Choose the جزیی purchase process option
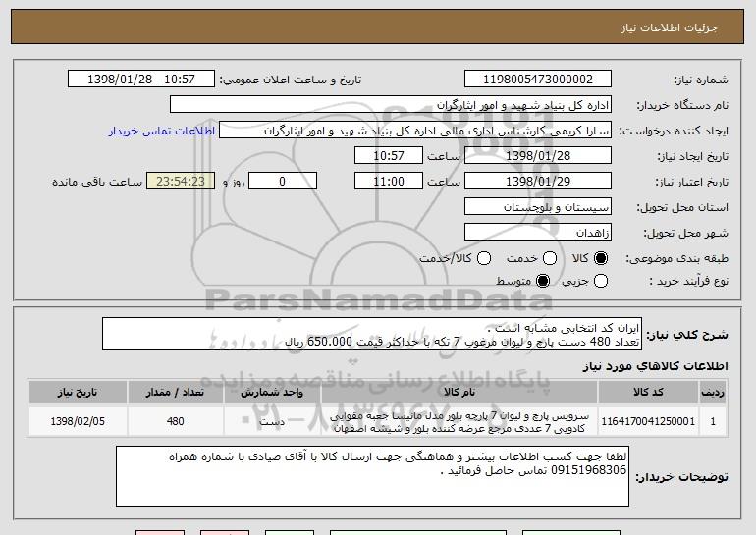756x535 pixels. (601, 281)
